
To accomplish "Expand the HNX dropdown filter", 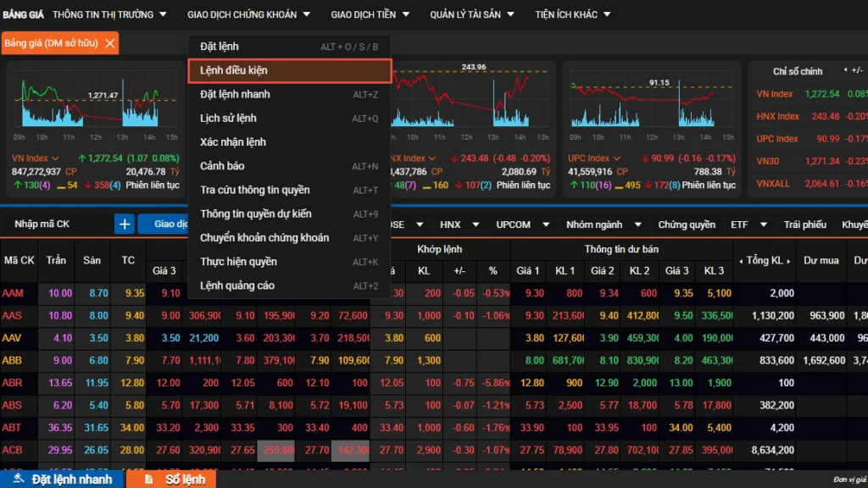I will click(x=476, y=225).
